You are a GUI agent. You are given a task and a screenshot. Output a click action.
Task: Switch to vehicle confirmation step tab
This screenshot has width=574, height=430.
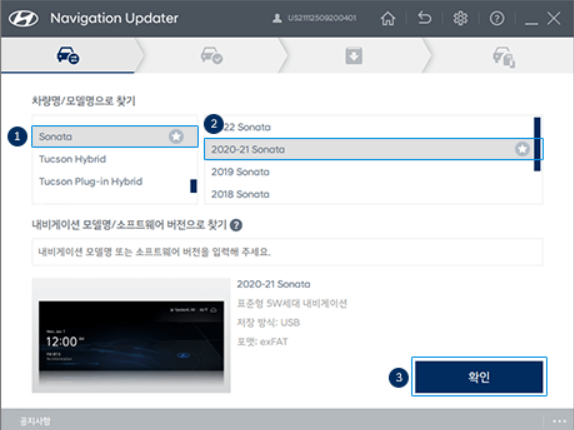(211, 56)
